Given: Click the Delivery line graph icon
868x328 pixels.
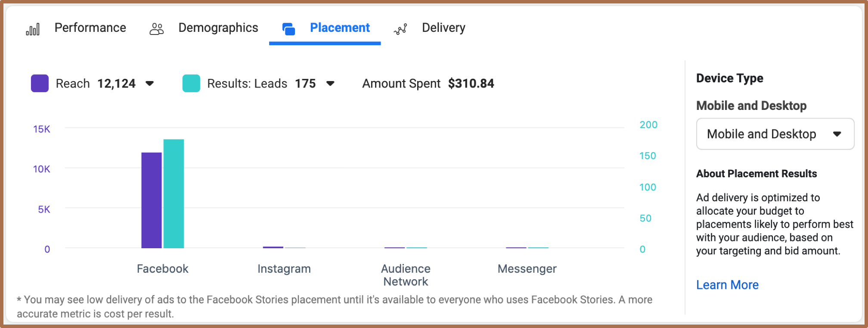Looking at the screenshot, I should point(400,29).
